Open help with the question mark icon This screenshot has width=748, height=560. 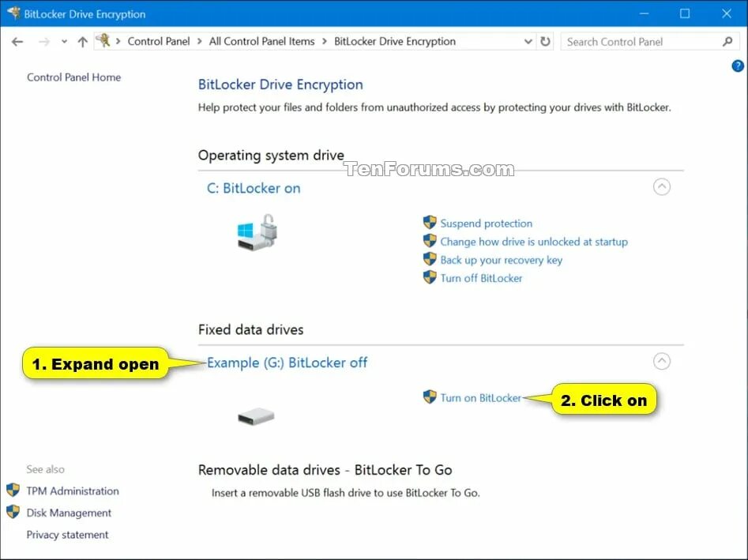pos(738,66)
